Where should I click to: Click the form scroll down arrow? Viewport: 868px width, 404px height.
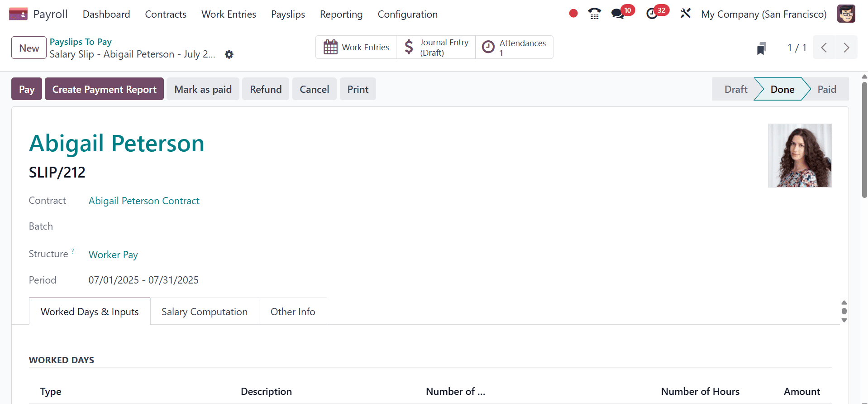pyautogui.click(x=844, y=320)
